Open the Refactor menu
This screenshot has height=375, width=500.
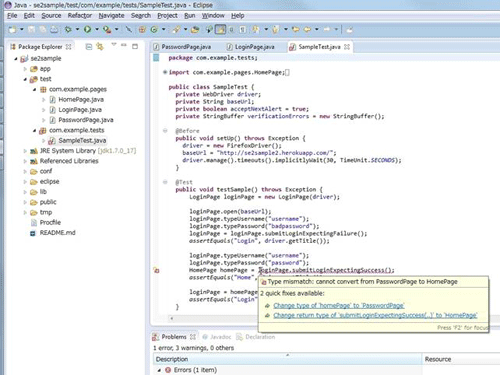pos(80,16)
